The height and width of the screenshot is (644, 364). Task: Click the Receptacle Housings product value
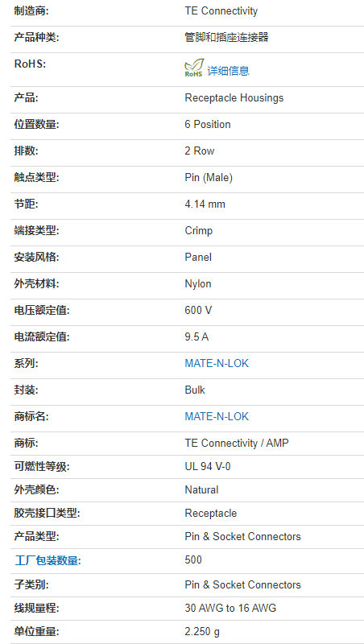pyautogui.click(x=234, y=98)
